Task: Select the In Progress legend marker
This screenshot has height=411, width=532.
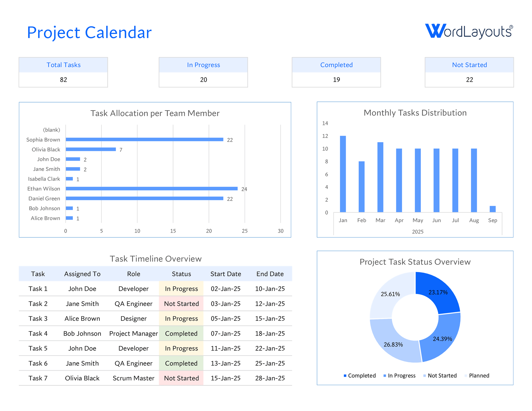Action: point(385,376)
